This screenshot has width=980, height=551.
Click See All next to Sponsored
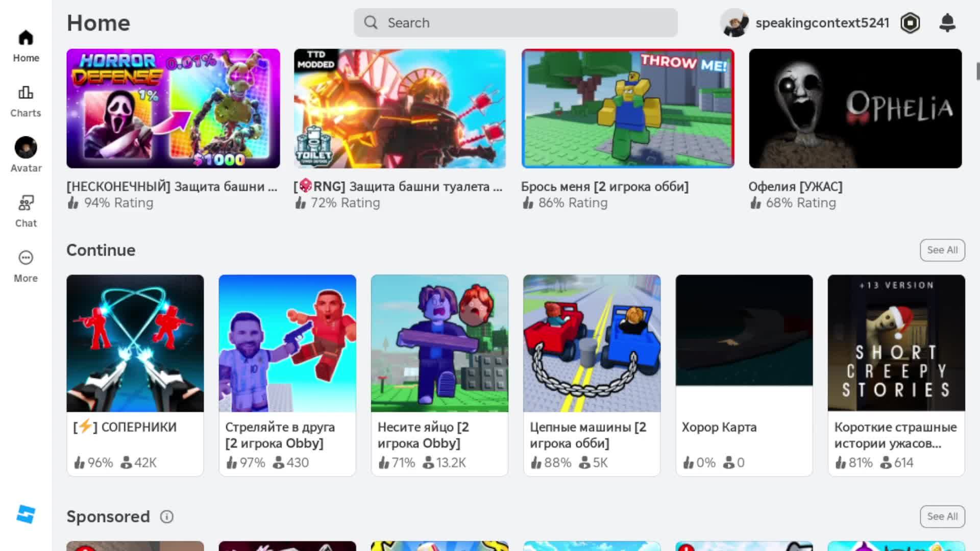click(942, 516)
